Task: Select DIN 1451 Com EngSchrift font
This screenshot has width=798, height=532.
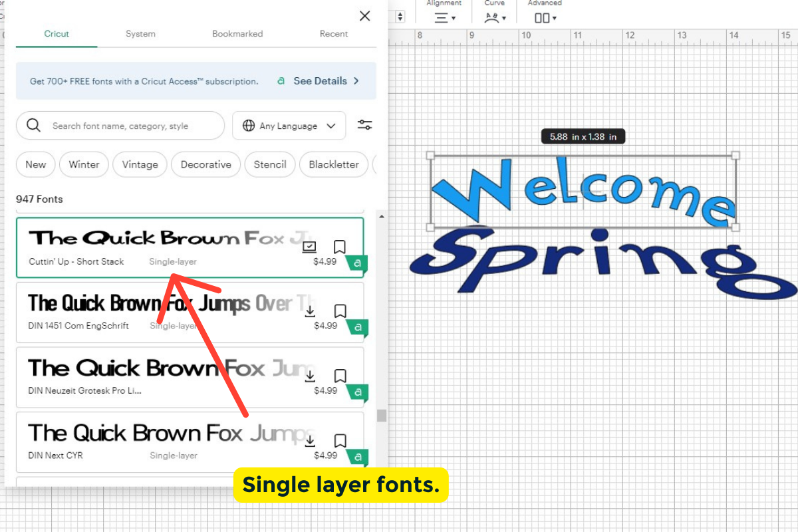Action: (190, 313)
